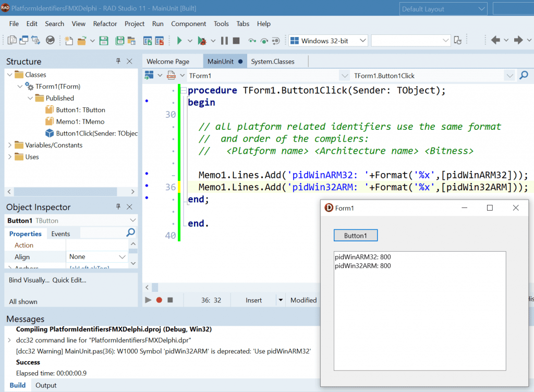The image size is (534, 392).
Task: Collapse the Classes node in Structure
Action: click(x=9, y=75)
